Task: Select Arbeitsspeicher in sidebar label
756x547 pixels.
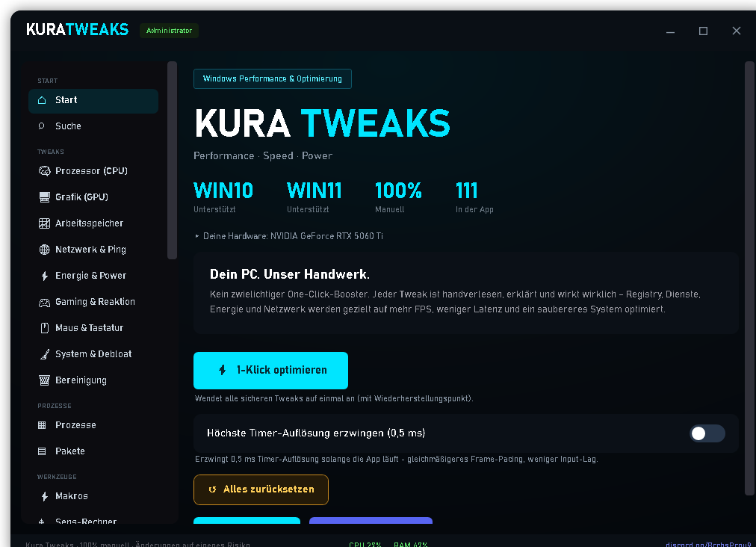Action: 89,223
